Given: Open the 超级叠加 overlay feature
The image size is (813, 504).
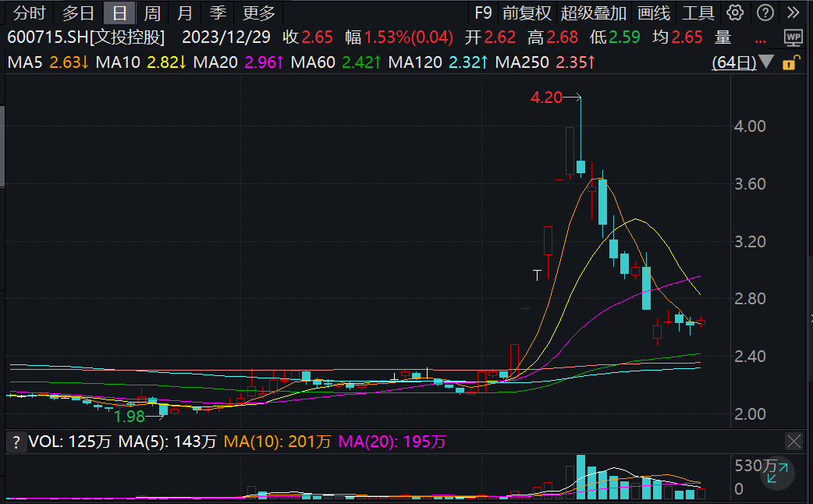Looking at the screenshot, I should click(x=594, y=12).
